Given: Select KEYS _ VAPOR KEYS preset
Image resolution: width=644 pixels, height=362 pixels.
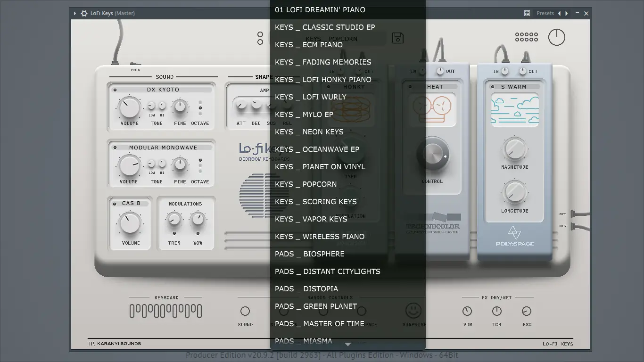Looking at the screenshot, I should click(348, 219).
